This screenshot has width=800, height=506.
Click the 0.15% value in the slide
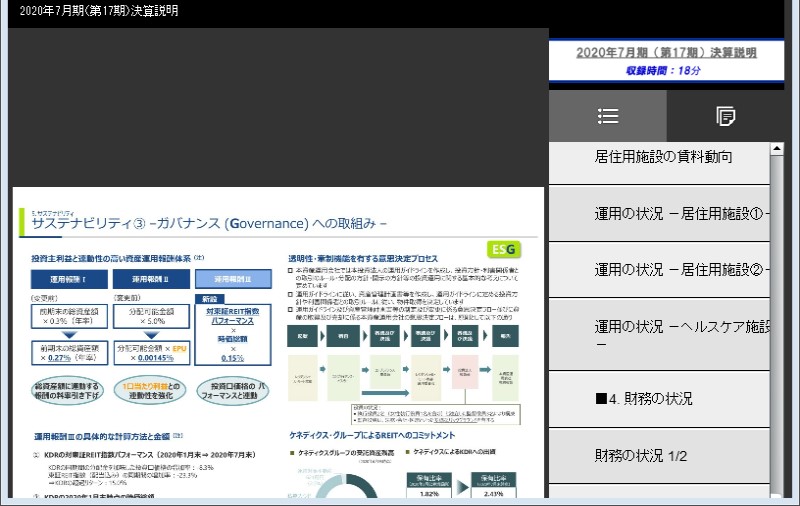pyautogui.click(x=233, y=358)
